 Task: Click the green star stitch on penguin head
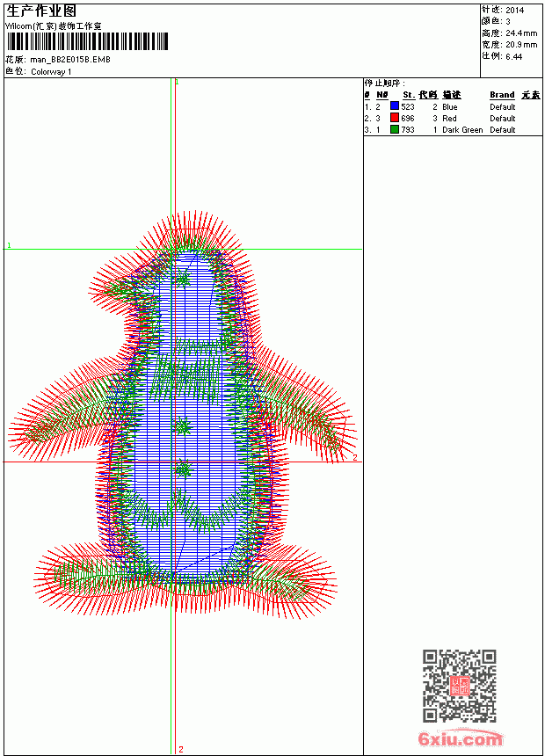[183, 278]
